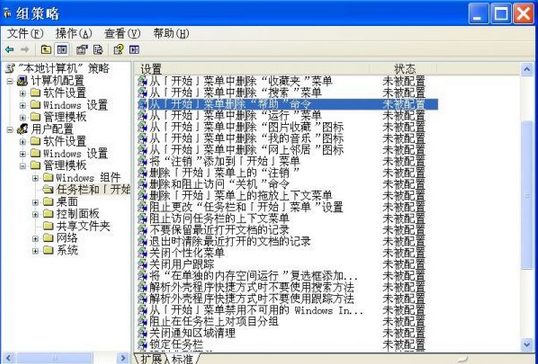Click the folder icon beside 桌面
The height and width of the screenshot is (364, 538).
(48, 202)
